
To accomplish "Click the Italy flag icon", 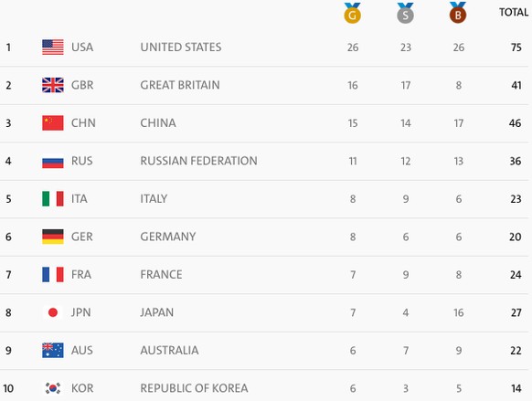I will click(x=53, y=198).
